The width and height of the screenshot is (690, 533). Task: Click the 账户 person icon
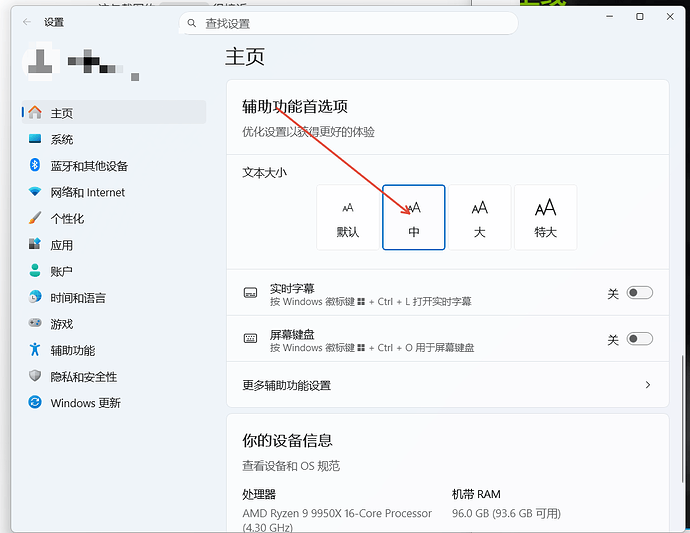[35, 270]
